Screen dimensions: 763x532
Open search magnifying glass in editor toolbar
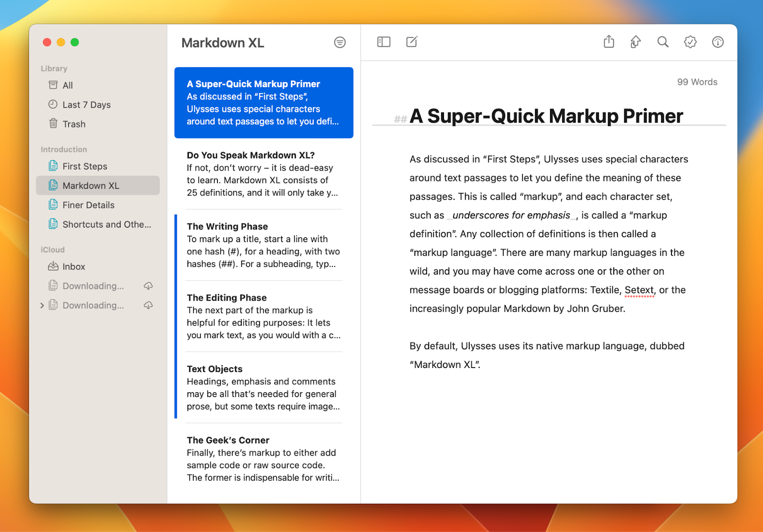(x=663, y=42)
